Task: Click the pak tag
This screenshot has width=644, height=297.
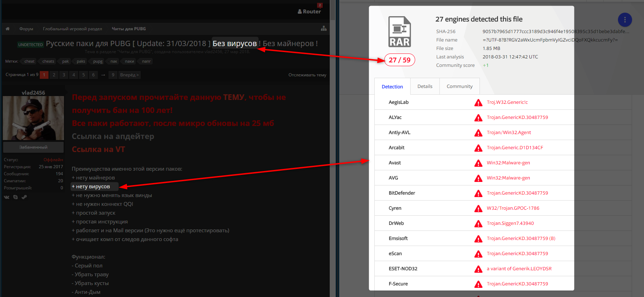Action: pyautogui.click(x=65, y=61)
